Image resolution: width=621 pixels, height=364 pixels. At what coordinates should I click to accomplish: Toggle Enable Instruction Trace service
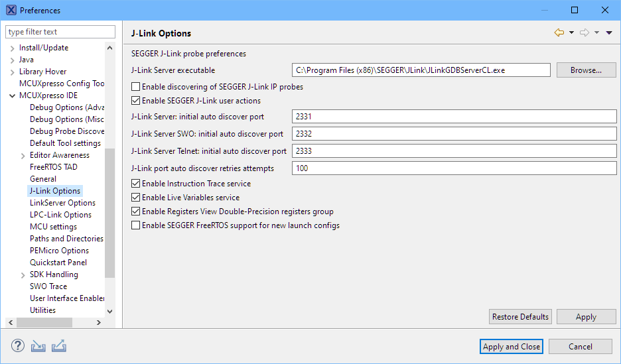click(x=135, y=184)
